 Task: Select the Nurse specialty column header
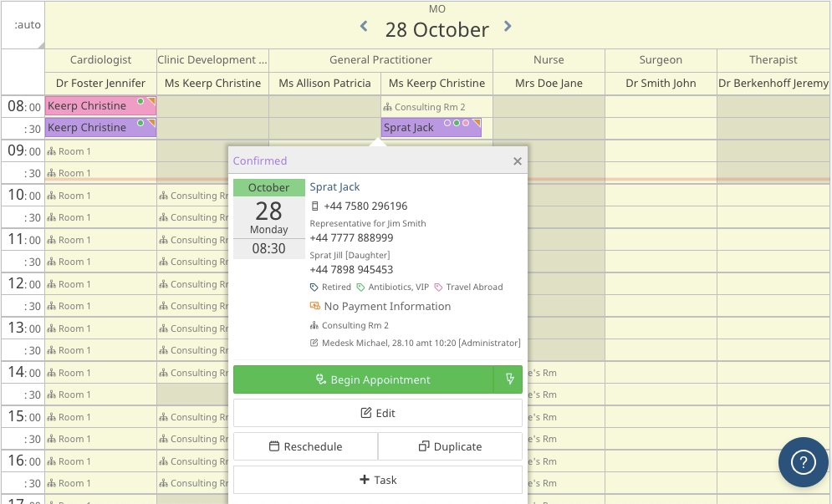(549, 59)
